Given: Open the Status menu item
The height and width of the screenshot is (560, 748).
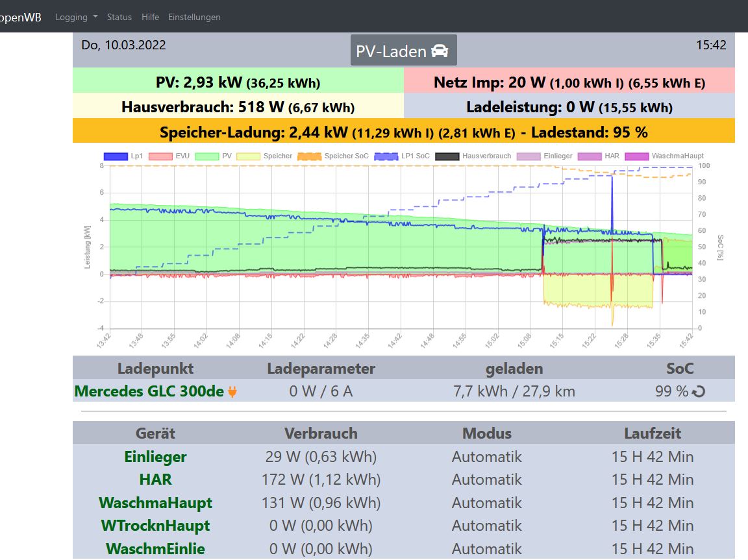Looking at the screenshot, I should tap(119, 17).
